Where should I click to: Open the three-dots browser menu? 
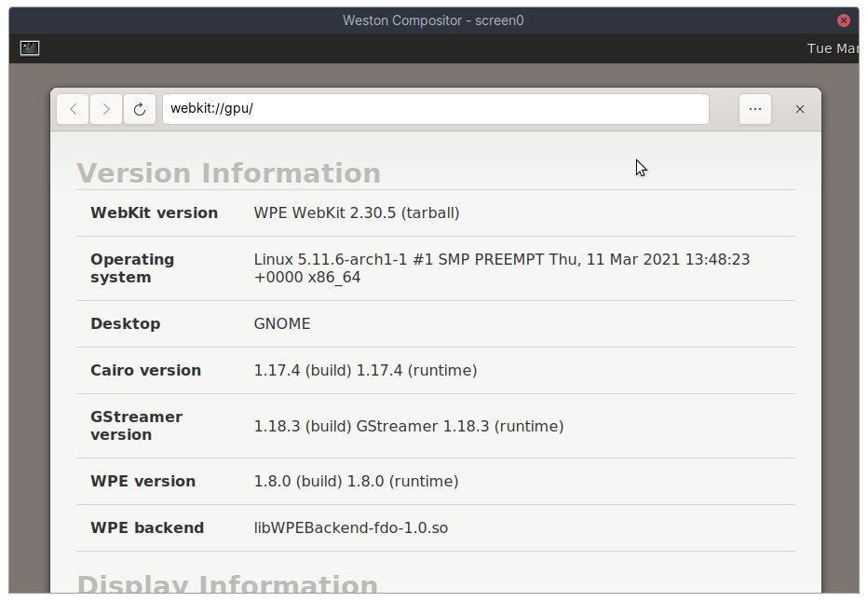coord(755,109)
